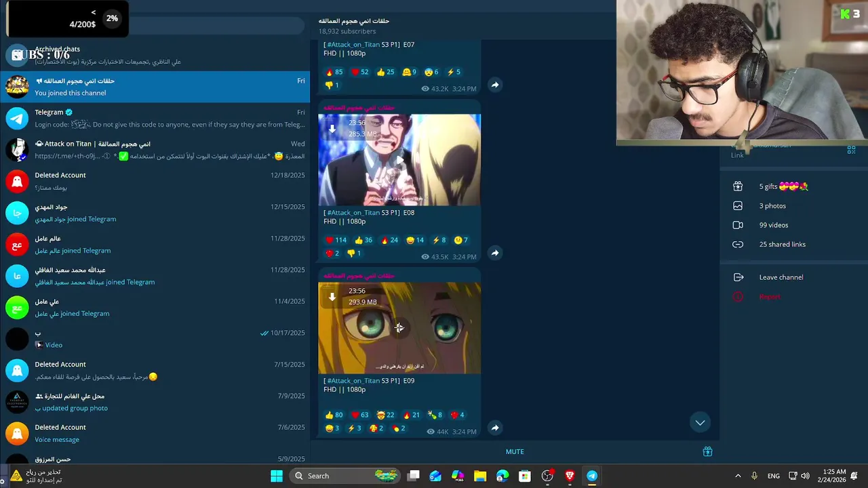The height and width of the screenshot is (488, 868).
Task: Open File Explorer from the taskbar
Action: (480, 476)
